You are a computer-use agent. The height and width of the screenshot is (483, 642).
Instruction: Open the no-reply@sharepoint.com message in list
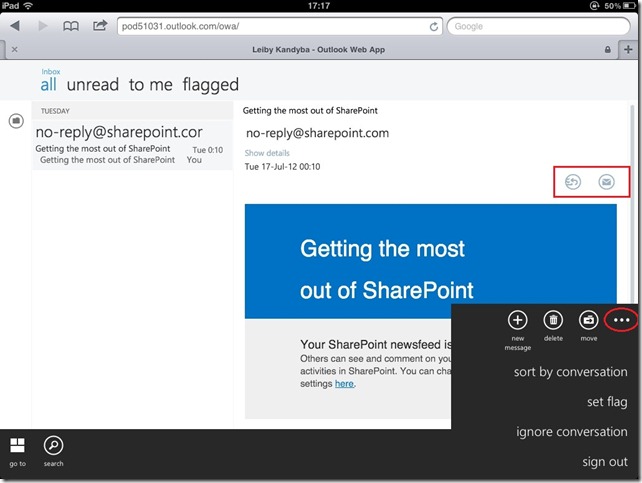pos(133,145)
